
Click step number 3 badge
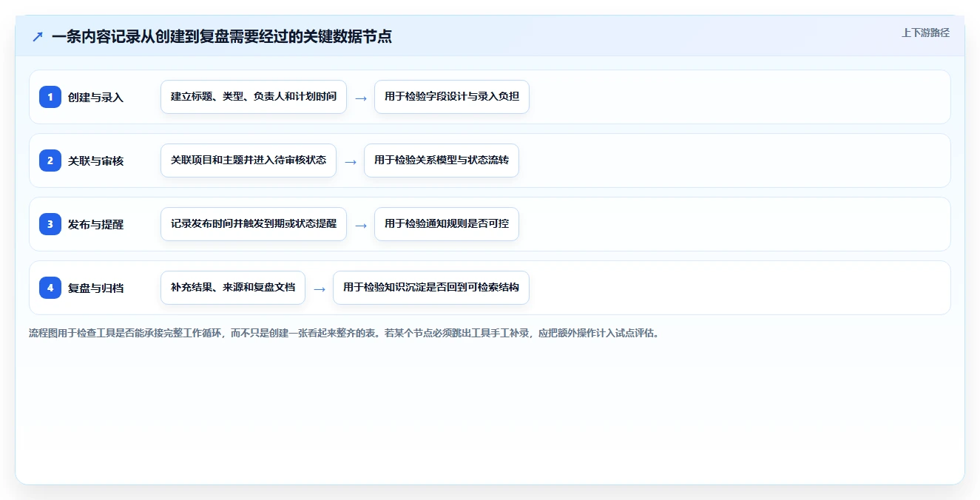pyautogui.click(x=50, y=224)
